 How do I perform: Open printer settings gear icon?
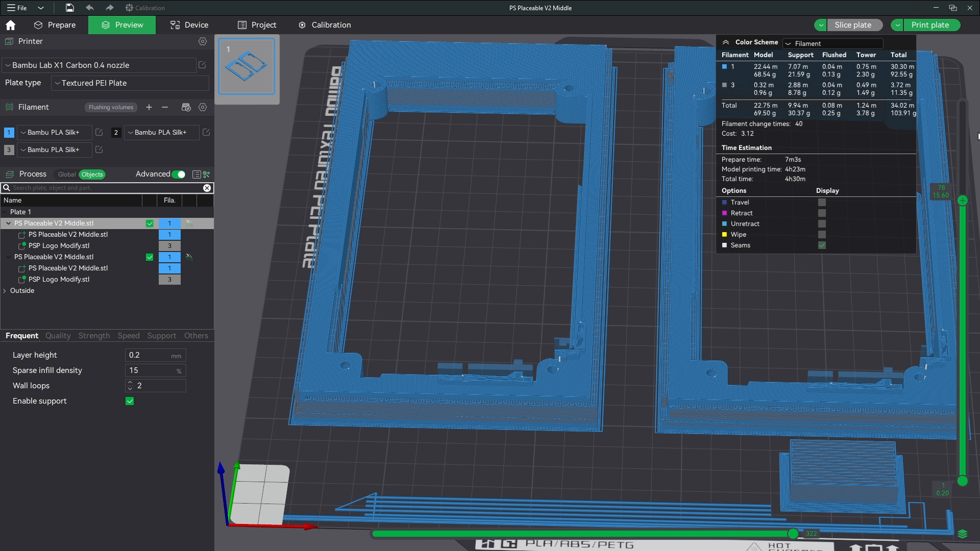[x=203, y=41]
